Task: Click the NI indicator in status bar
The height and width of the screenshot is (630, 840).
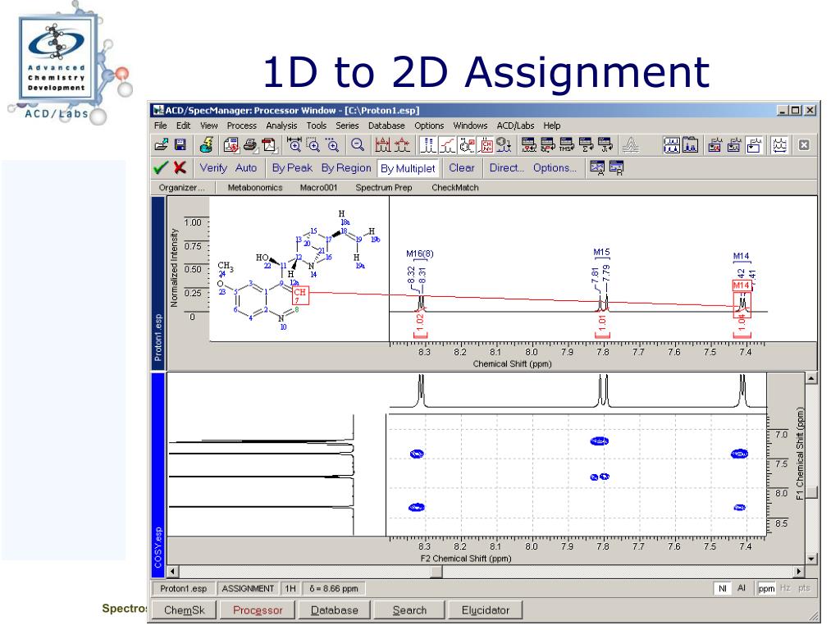Action: point(722,588)
